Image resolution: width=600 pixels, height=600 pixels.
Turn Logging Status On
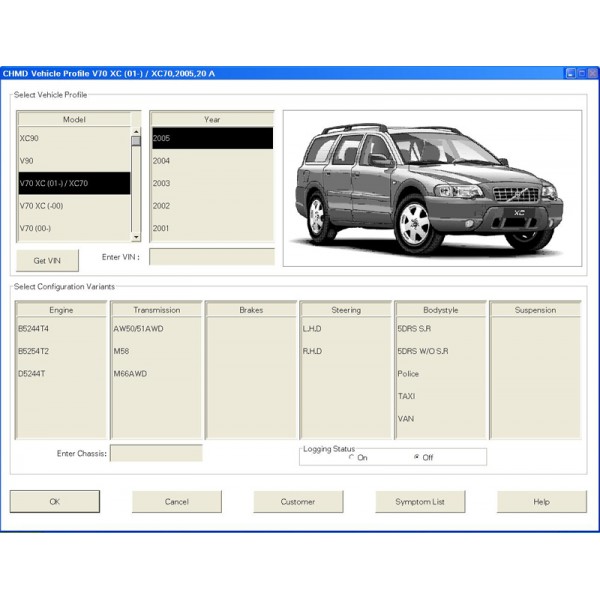click(x=352, y=458)
